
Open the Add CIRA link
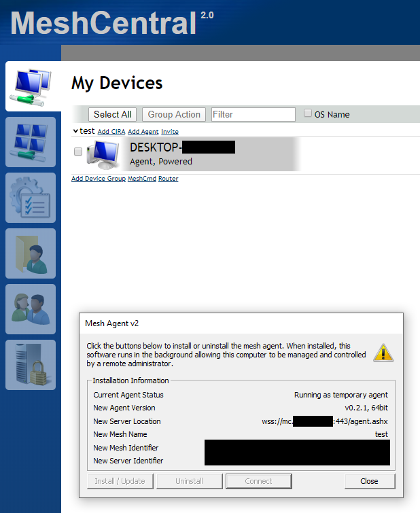(x=111, y=132)
